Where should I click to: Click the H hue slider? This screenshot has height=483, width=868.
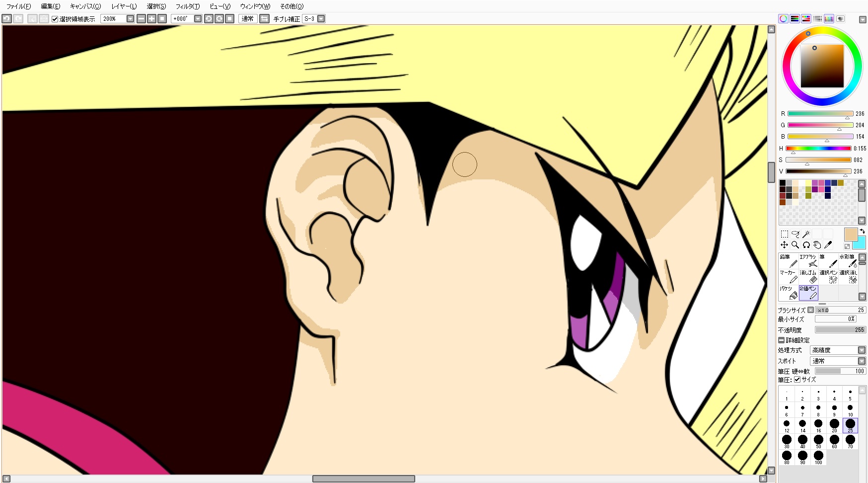pos(818,148)
